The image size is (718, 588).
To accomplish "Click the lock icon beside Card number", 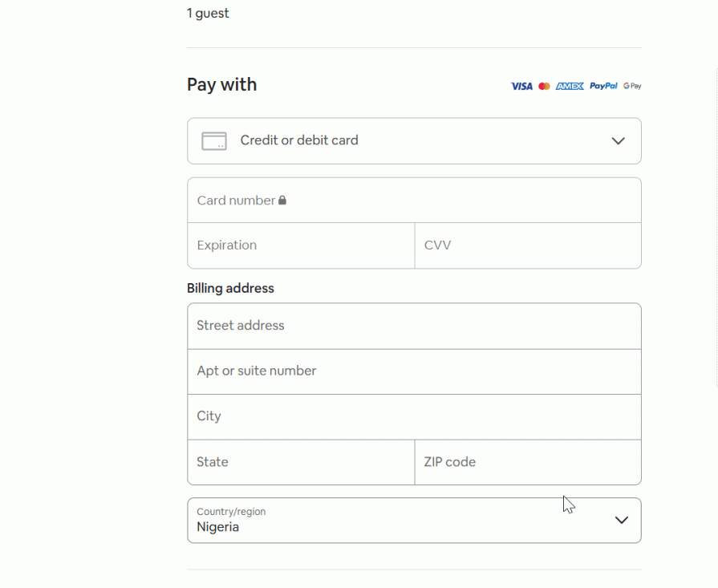I will click(x=282, y=200).
